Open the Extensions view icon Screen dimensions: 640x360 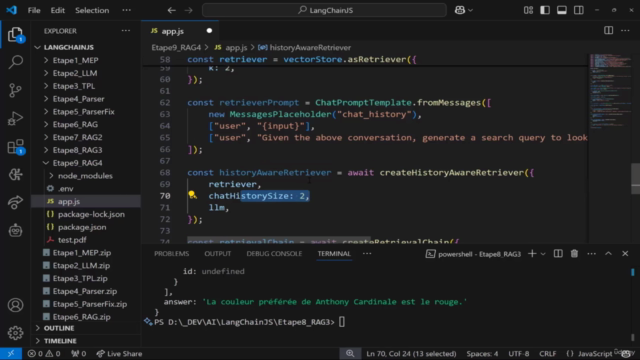(16, 147)
